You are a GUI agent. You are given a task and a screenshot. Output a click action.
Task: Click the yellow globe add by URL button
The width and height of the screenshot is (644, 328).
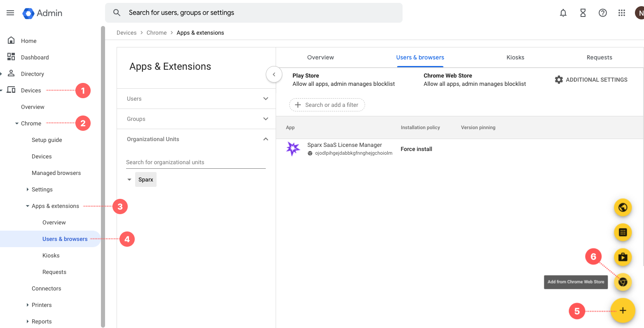tap(623, 207)
